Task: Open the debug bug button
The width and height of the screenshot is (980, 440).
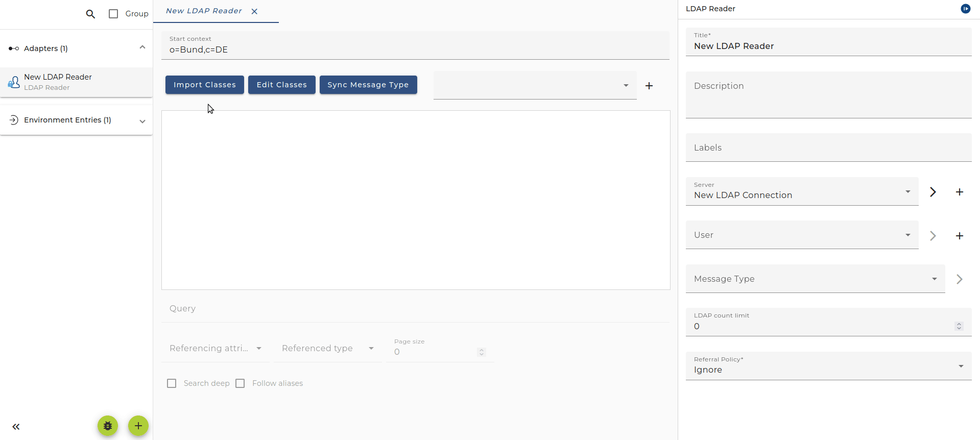Action: [108, 426]
